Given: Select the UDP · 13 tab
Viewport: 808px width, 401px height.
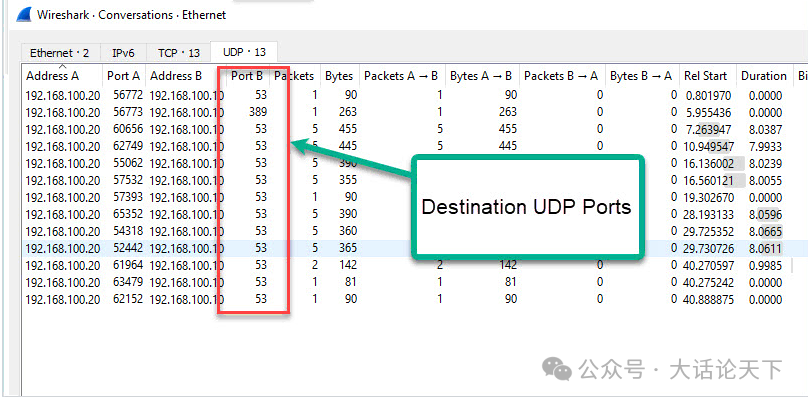Looking at the screenshot, I should [x=244, y=52].
